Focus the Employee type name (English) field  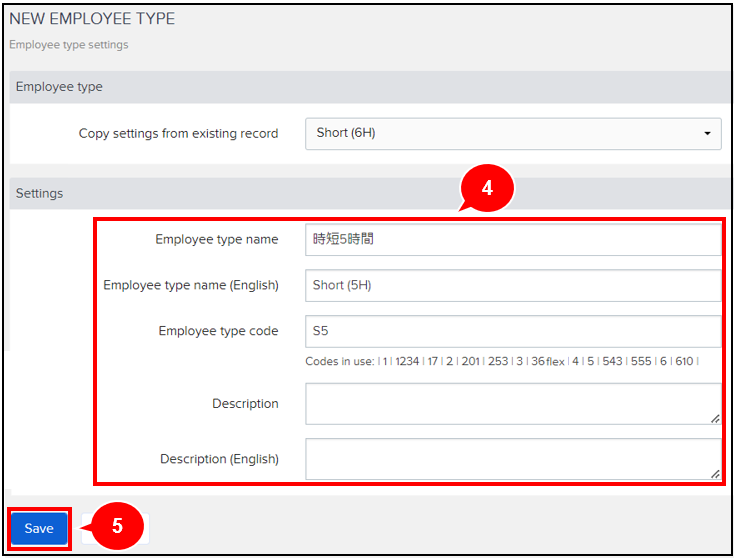tap(512, 285)
